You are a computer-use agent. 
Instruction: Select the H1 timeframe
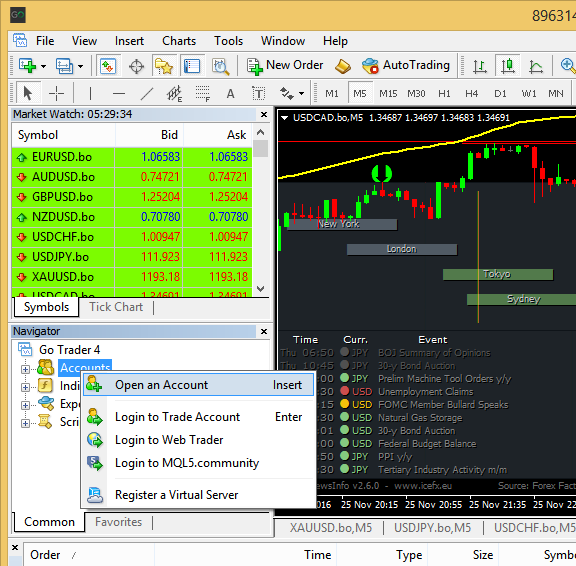(444, 94)
